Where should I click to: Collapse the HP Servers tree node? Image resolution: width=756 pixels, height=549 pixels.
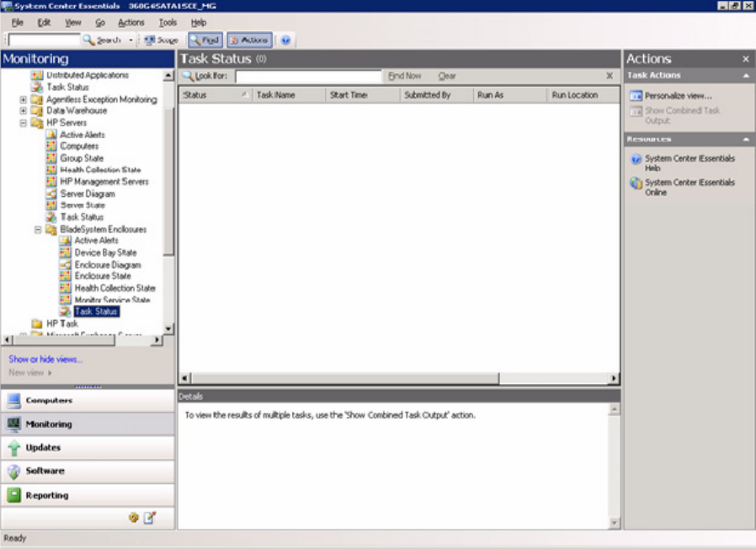tap(24, 123)
